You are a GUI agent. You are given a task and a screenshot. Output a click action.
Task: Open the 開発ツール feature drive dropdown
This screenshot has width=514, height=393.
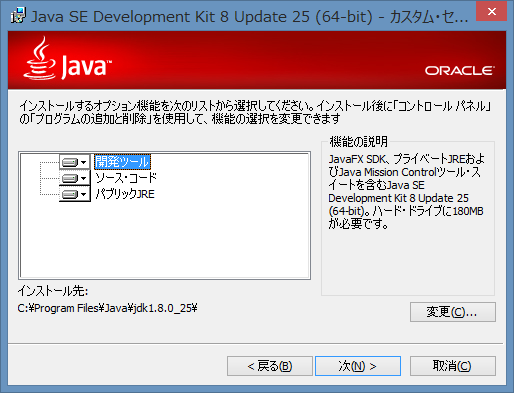75,162
